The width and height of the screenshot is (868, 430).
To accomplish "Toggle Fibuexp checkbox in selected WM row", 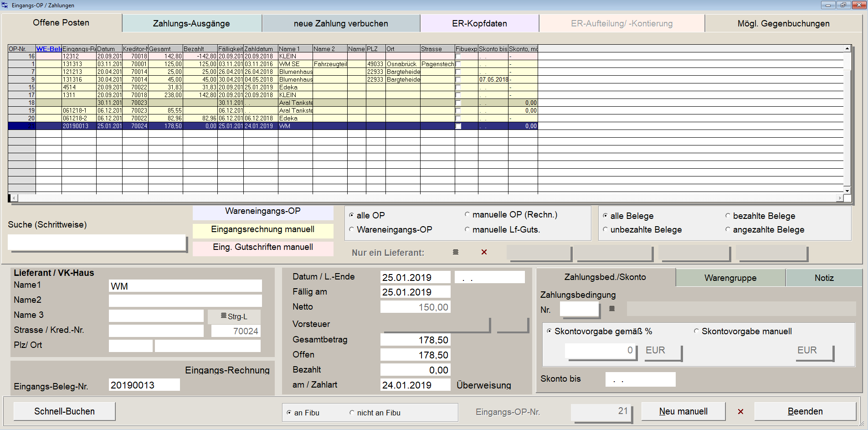I will pos(458,126).
